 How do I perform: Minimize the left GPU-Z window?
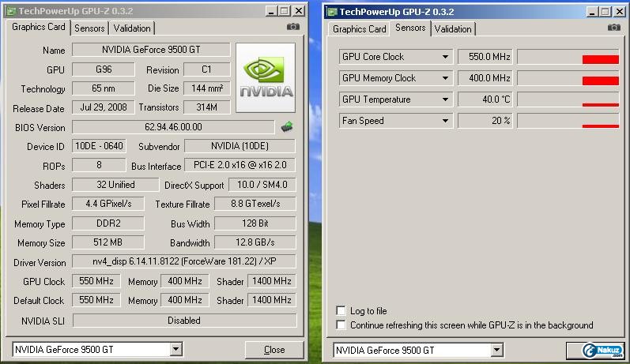(x=272, y=11)
